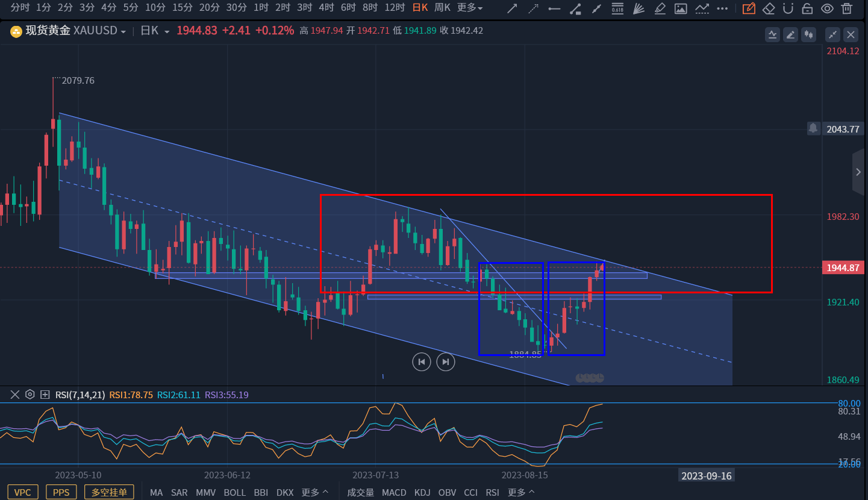Toggle the lock drawings icon
The image size is (868, 500).
coord(808,8)
